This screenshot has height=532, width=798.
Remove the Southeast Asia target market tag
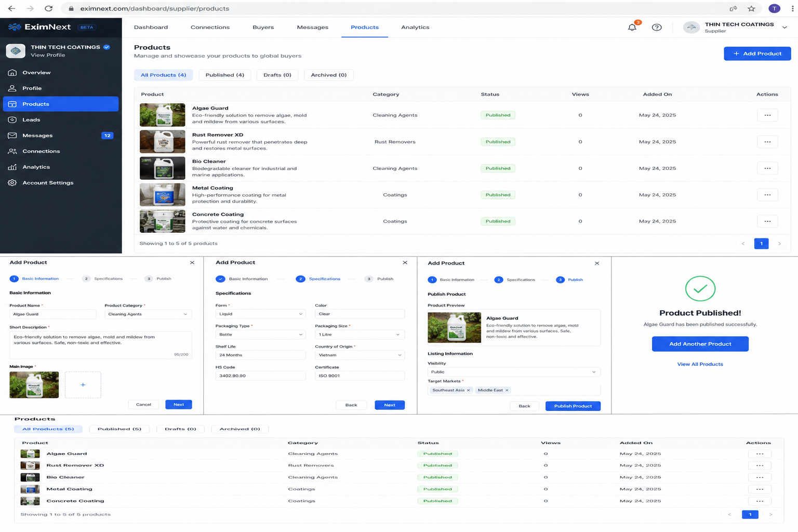click(x=469, y=390)
